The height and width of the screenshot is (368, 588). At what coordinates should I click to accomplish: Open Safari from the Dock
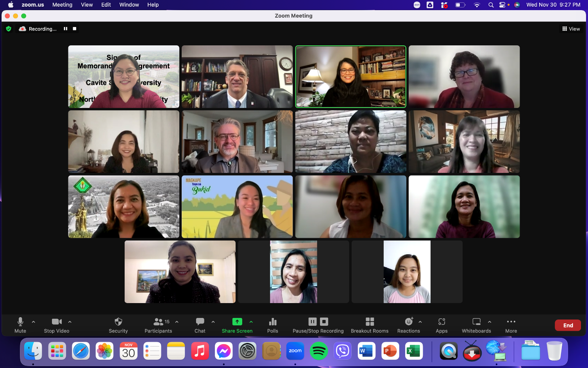(x=81, y=351)
